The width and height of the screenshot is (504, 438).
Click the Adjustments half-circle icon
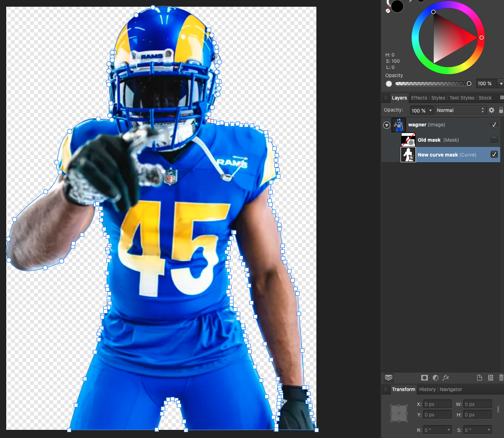point(436,378)
